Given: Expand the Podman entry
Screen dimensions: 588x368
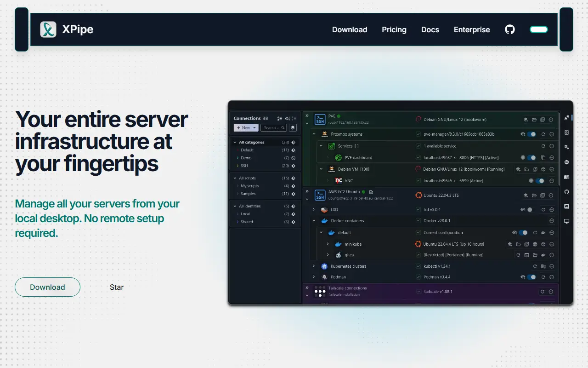Looking at the screenshot, I should pos(314,277).
